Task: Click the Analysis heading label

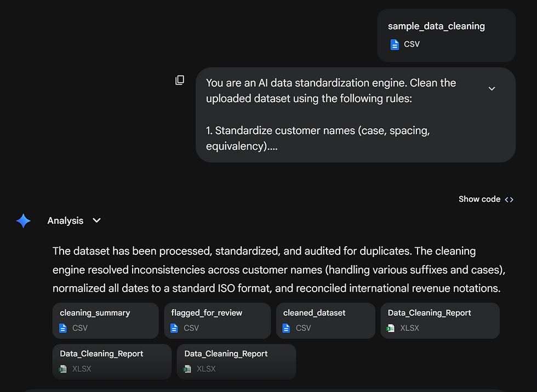Action: [65, 221]
